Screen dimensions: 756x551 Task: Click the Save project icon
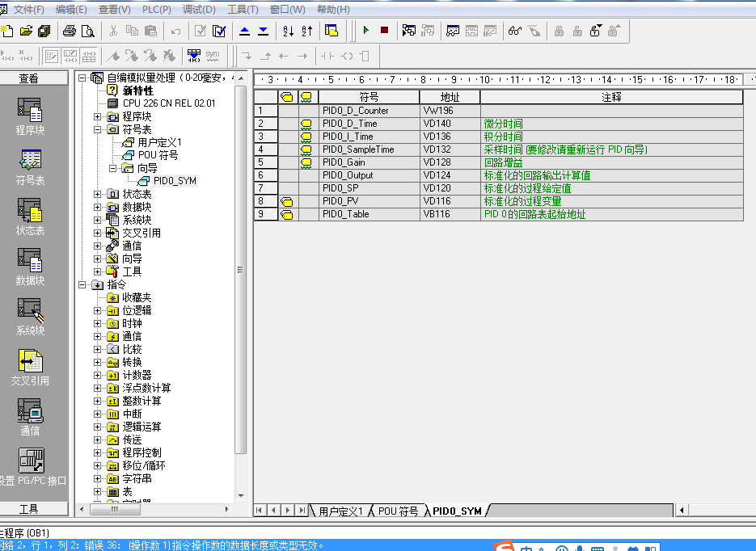(44, 31)
